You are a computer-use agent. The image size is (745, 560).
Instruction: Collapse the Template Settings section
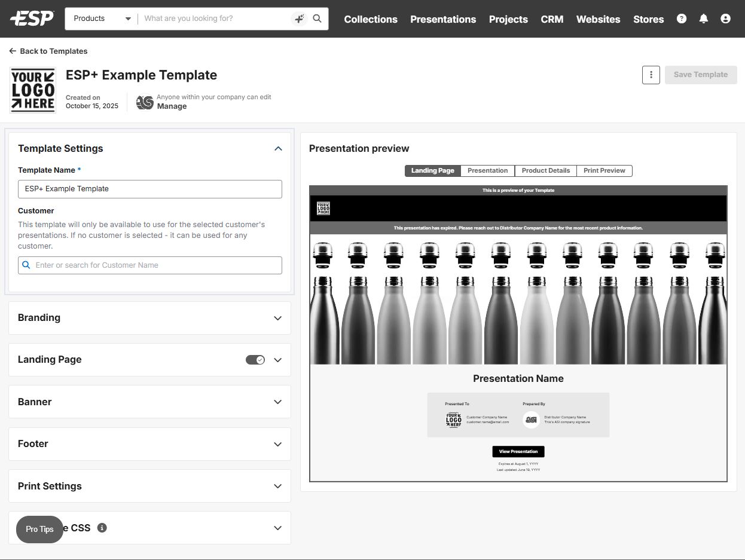(x=278, y=148)
